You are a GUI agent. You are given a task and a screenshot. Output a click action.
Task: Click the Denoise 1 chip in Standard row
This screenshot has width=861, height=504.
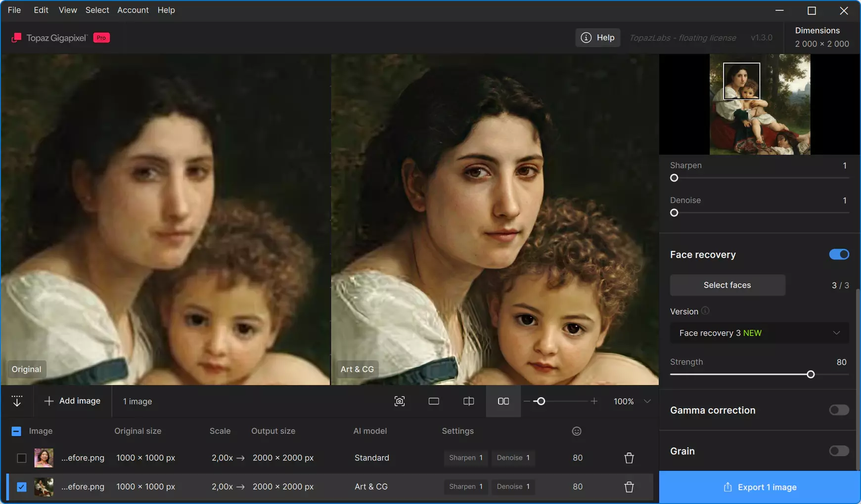click(x=513, y=458)
